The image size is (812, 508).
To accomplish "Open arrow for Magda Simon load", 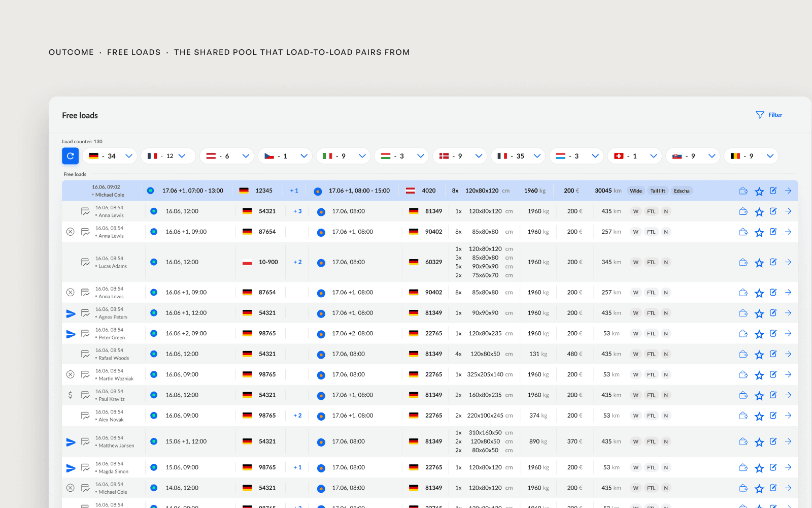I will click(788, 467).
